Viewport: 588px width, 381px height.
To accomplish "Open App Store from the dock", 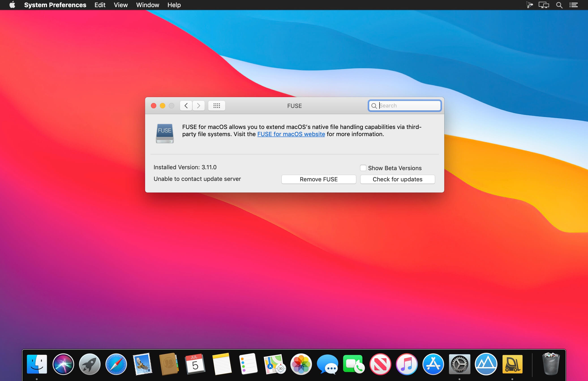I will (x=433, y=364).
